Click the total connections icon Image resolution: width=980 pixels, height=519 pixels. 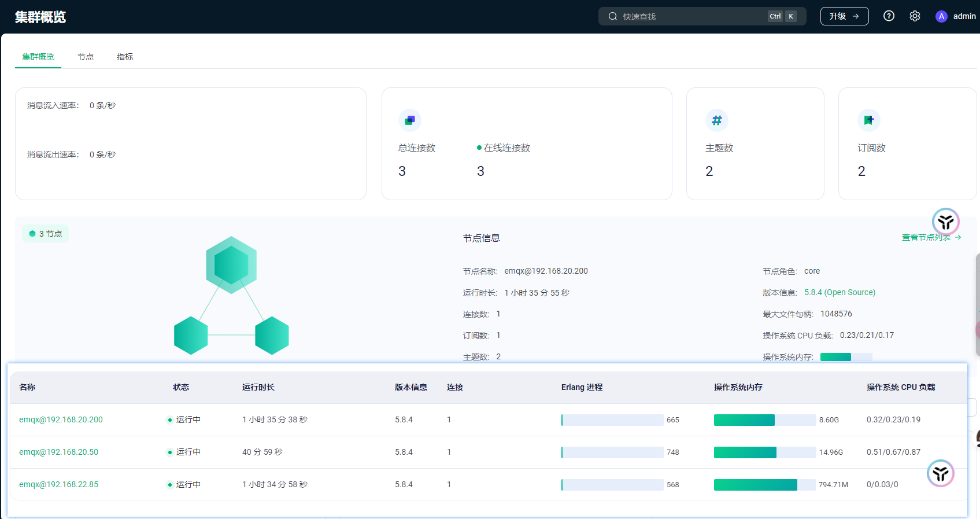tap(410, 120)
